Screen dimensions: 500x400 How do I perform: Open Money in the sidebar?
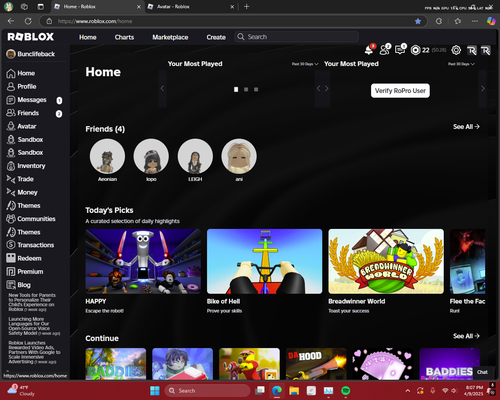tap(22, 192)
